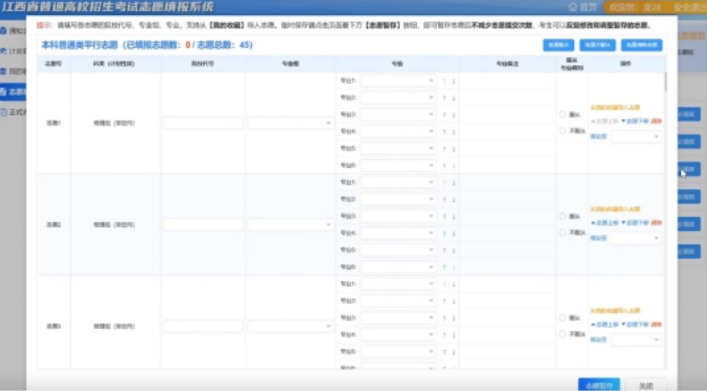The image size is (707, 391).
Task: Move 专业2 up in 志愿2
Action: click(445, 199)
